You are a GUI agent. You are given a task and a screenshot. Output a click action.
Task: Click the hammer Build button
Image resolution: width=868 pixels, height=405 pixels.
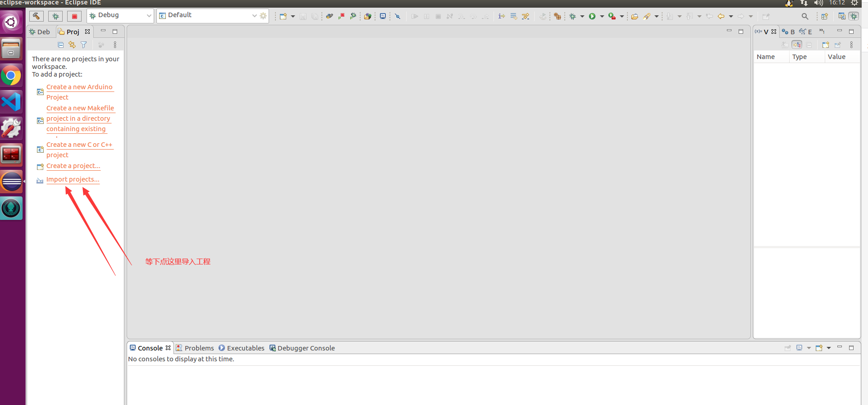(36, 16)
